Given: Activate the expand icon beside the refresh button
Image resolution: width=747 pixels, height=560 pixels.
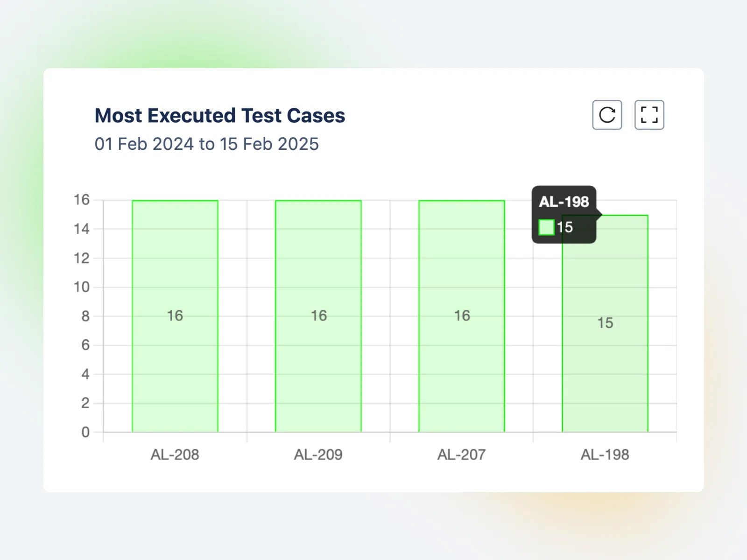Looking at the screenshot, I should pyautogui.click(x=649, y=115).
